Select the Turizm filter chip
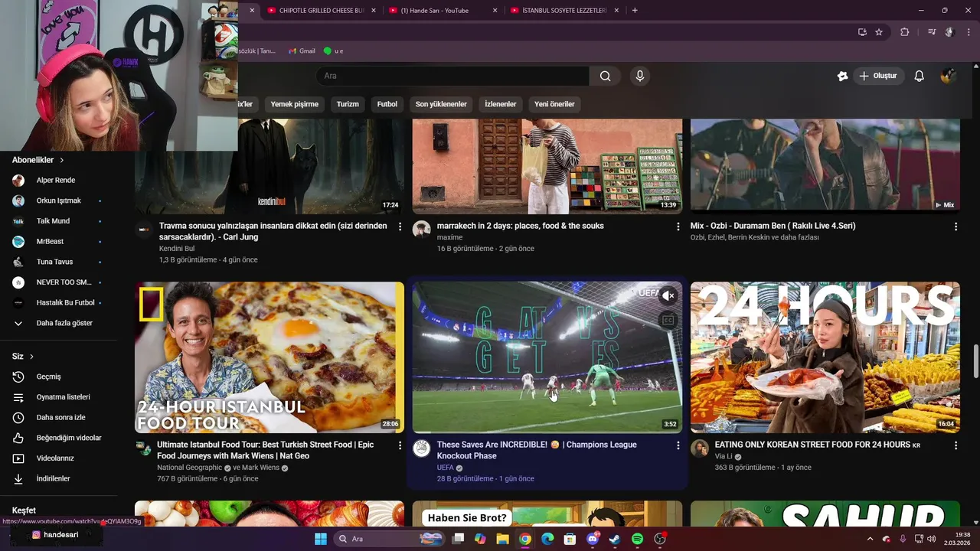 348,104
